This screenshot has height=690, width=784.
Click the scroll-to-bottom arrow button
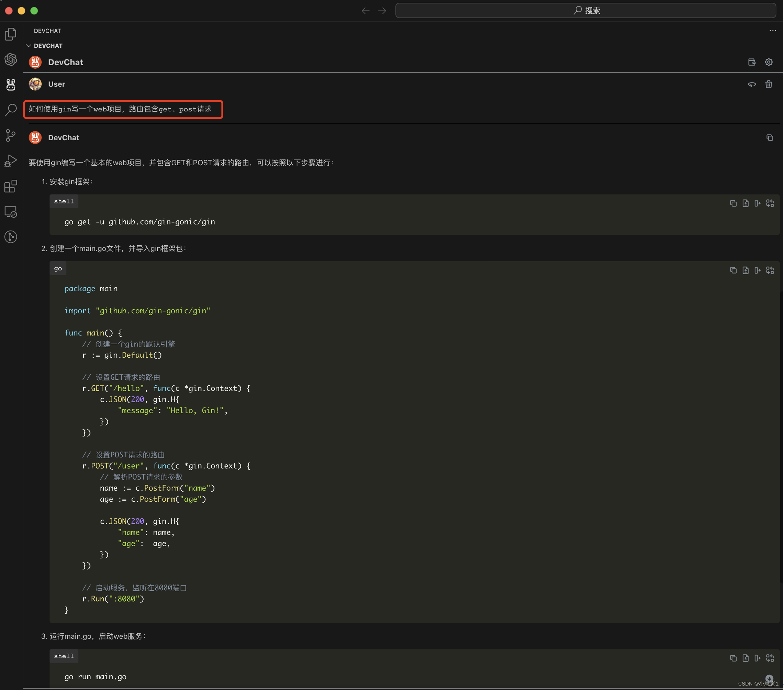pyautogui.click(x=769, y=678)
